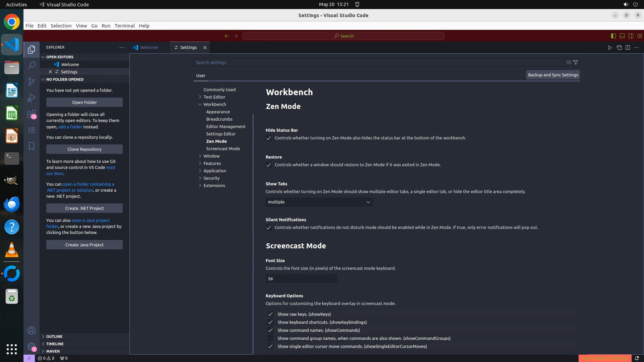Uncheck the Hide Status Bar checkbox

pos(269,138)
